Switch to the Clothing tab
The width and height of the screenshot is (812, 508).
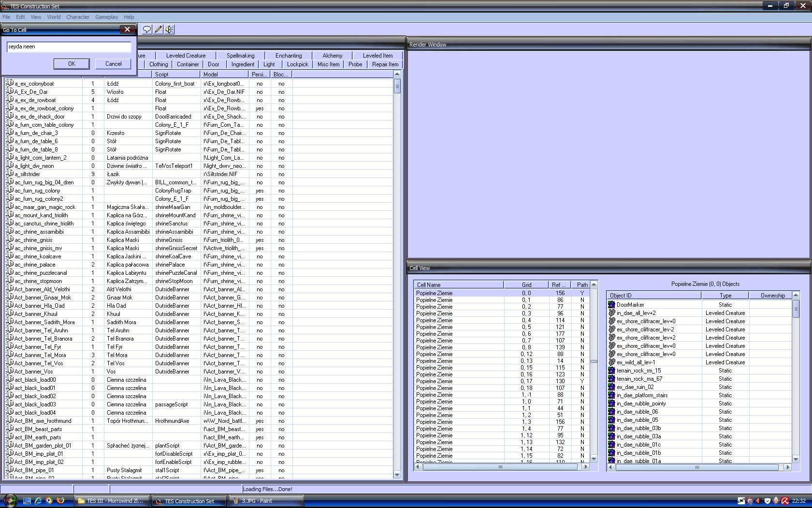(x=159, y=64)
